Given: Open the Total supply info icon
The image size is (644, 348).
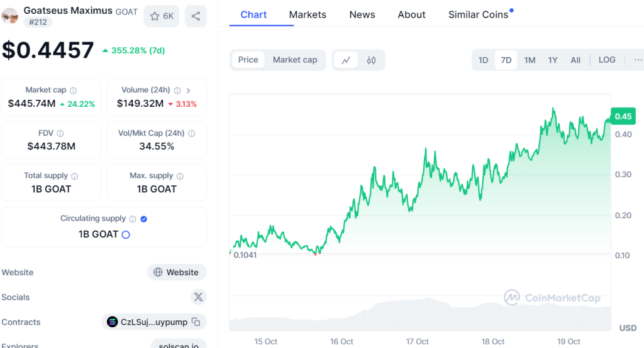Looking at the screenshot, I should pyautogui.click(x=75, y=176).
